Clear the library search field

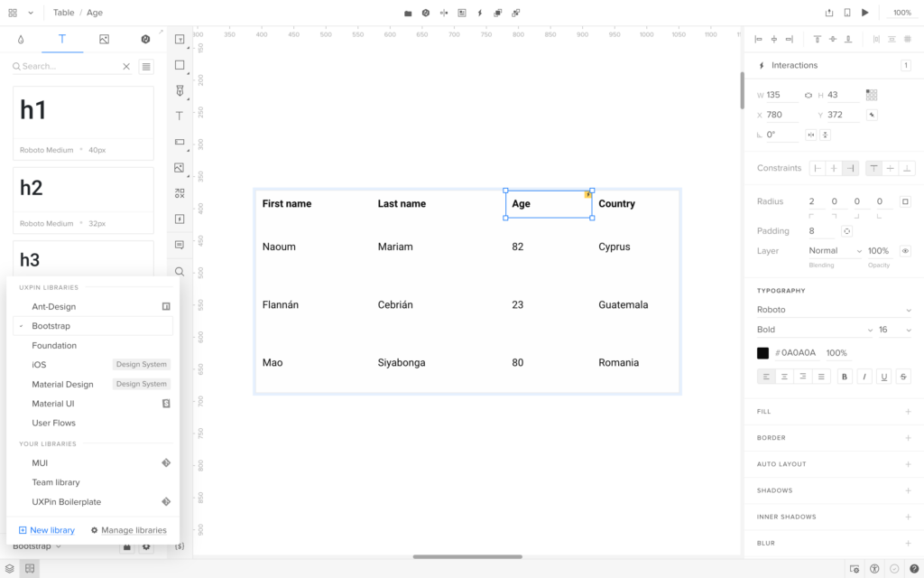pyautogui.click(x=126, y=67)
